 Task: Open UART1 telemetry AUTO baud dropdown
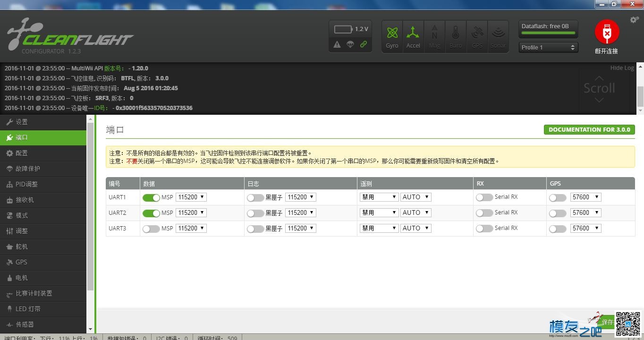[416, 197]
